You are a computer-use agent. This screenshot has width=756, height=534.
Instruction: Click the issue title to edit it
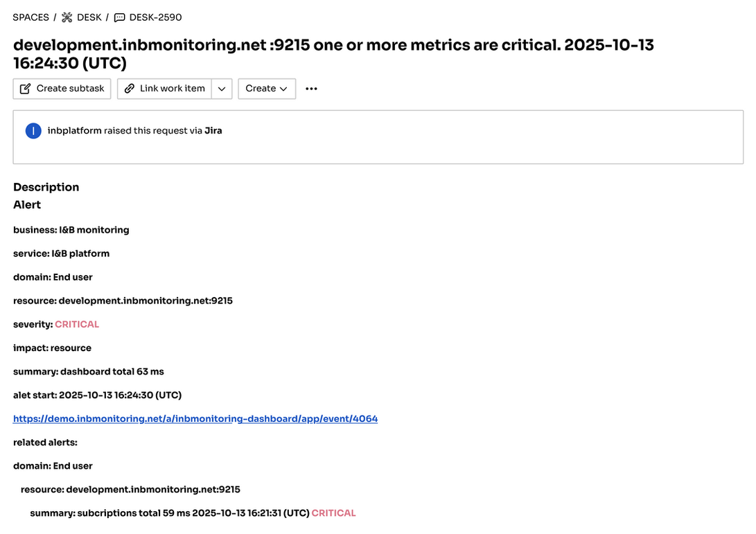pyautogui.click(x=333, y=54)
